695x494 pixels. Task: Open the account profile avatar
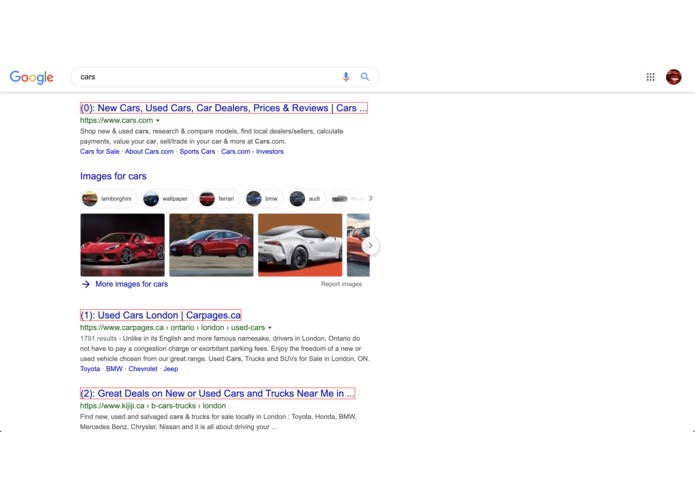pyautogui.click(x=673, y=77)
